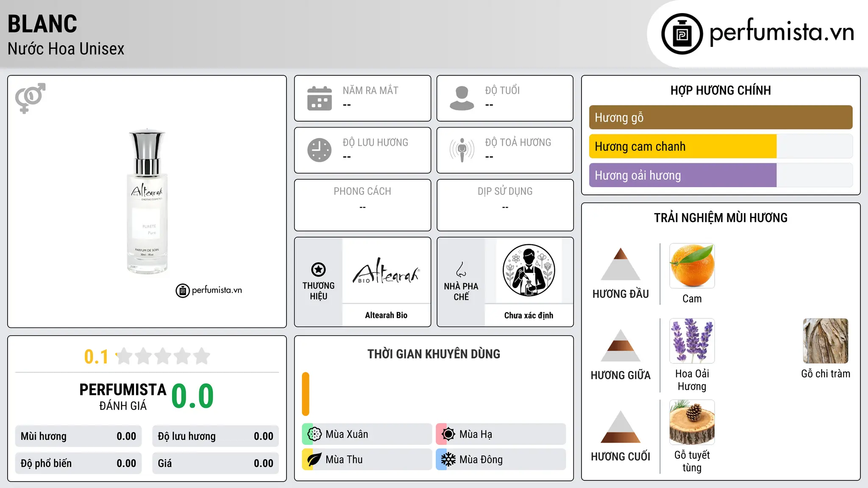Select the Mùa Thu season button
This screenshot has height=488, width=868.
[x=367, y=460]
